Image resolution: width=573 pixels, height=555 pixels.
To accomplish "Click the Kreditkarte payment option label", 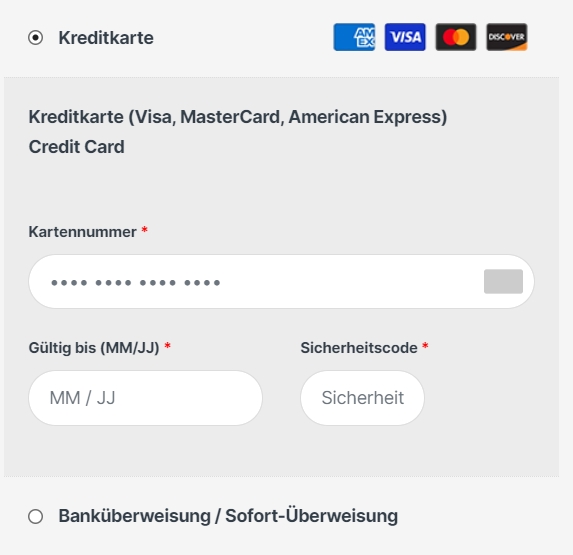I will click(x=106, y=38).
